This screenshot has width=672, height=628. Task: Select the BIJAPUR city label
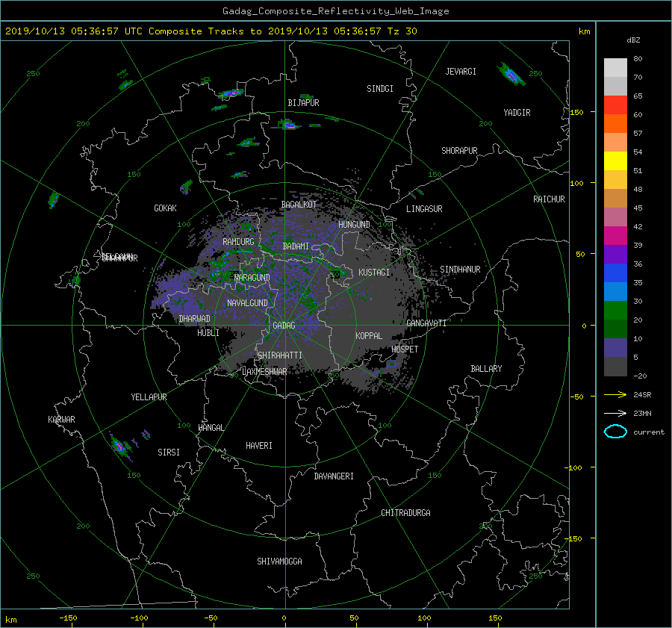(x=303, y=103)
